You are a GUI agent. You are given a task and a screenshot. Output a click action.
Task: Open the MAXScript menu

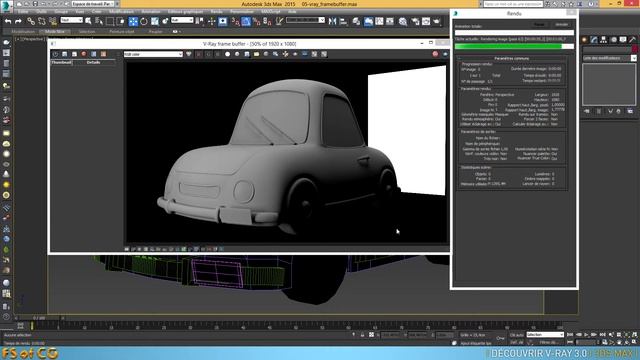click(x=271, y=11)
